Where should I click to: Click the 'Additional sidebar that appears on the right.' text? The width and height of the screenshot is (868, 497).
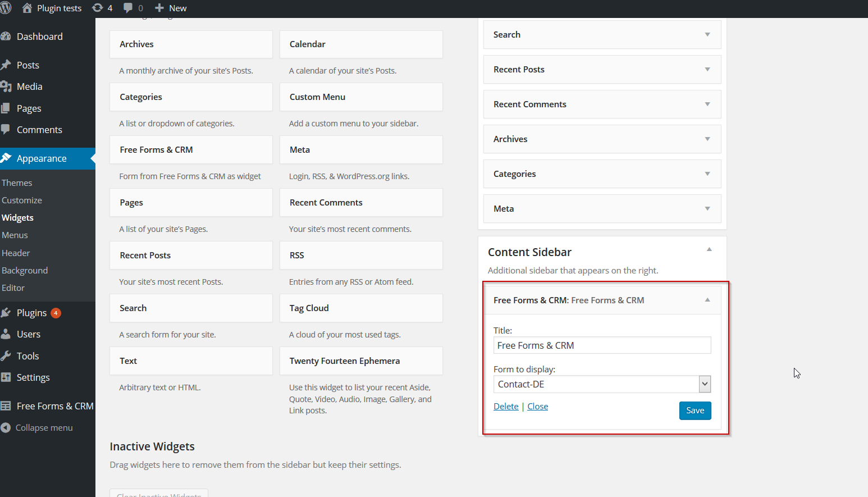point(573,271)
